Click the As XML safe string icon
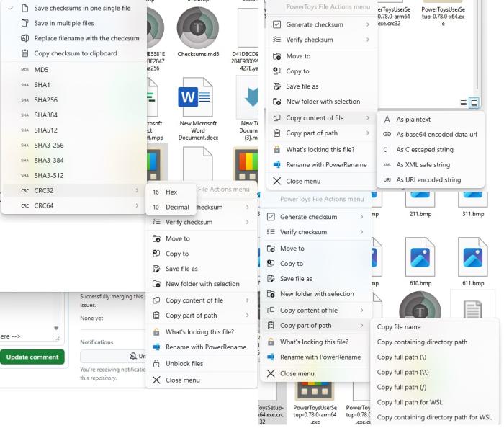Viewport: 504px width, 428px height. pyautogui.click(x=387, y=165)
